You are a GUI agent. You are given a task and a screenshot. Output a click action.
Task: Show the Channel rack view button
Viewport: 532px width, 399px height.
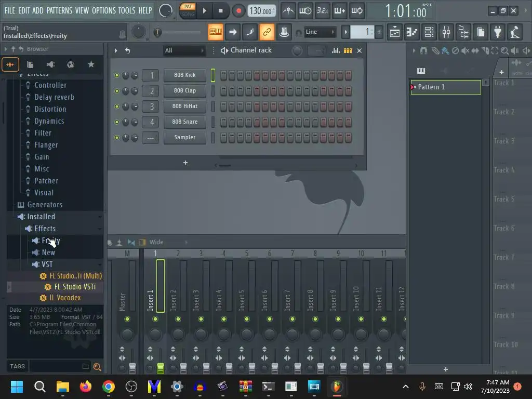[429, 32]
